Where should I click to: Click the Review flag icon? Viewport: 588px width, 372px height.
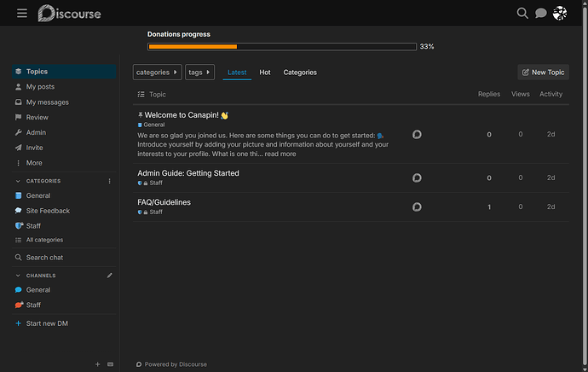(19, 117)
